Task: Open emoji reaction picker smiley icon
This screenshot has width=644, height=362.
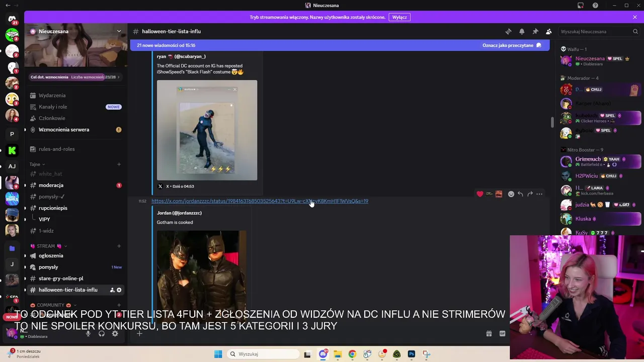Action: coord(511,194)
